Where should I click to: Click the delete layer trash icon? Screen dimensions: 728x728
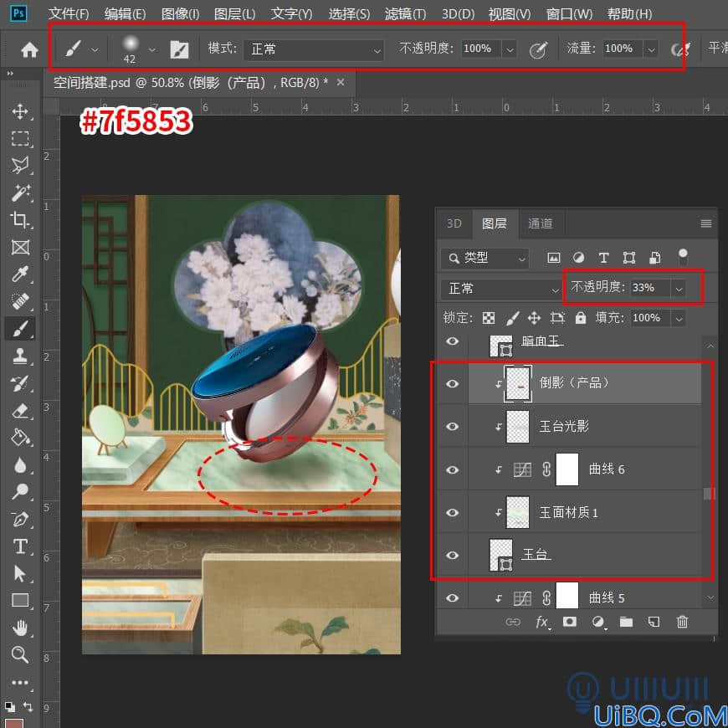[682, 622]
